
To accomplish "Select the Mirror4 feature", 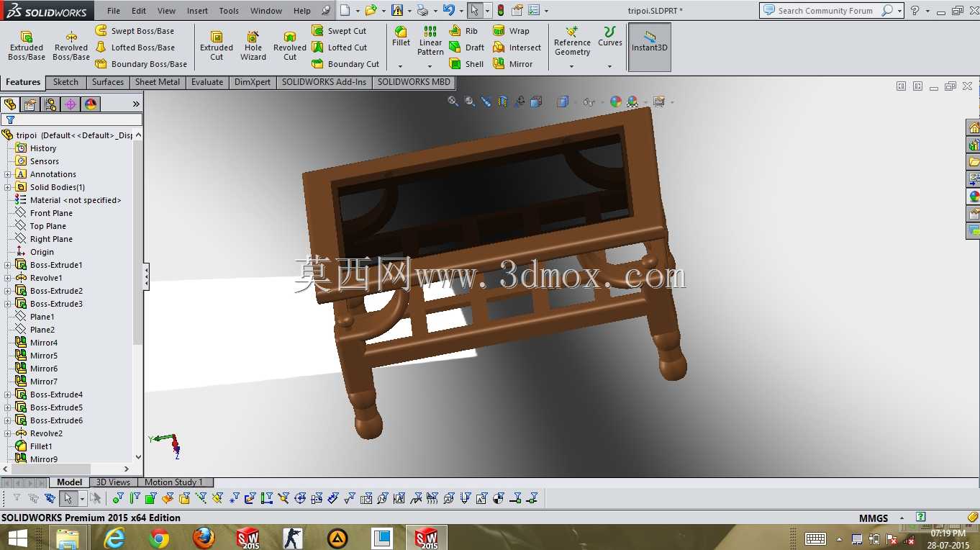I will 43,343.
